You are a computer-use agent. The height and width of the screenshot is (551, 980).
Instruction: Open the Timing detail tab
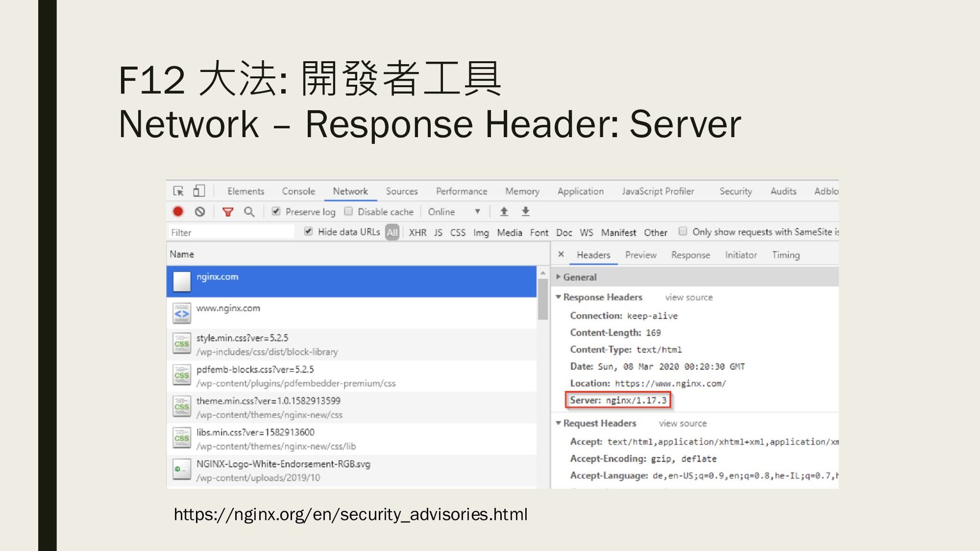coord(786,255)
